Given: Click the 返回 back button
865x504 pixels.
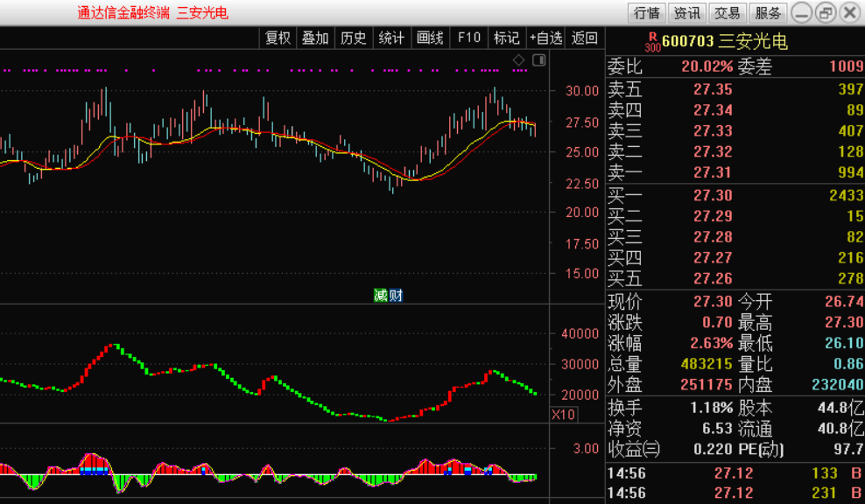Looking at the screenshot, I should (585, 38).
